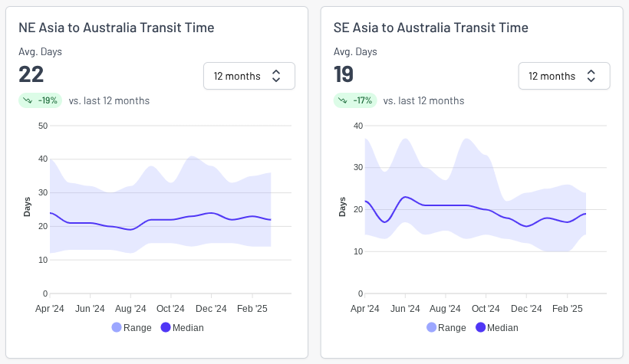Click the -19% trend badge

pos(40,100)
